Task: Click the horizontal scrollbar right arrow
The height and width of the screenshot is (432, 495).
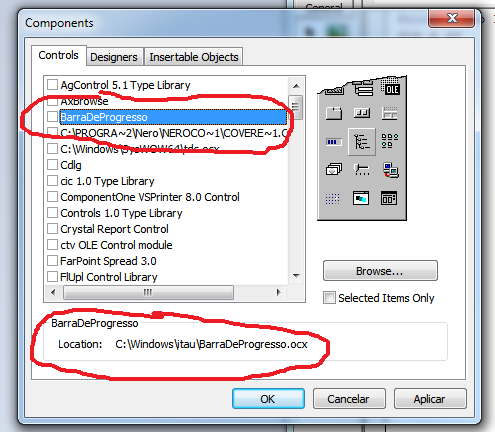Action: tap(279, 292)
